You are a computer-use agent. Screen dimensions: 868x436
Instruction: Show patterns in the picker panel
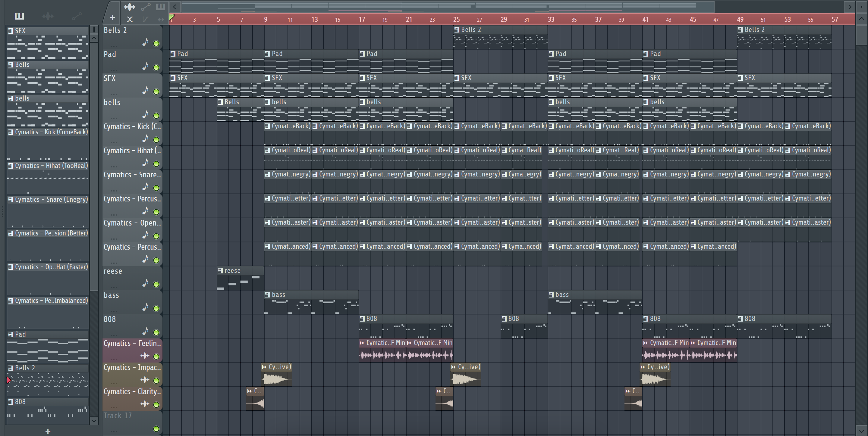tap(19, 16)
